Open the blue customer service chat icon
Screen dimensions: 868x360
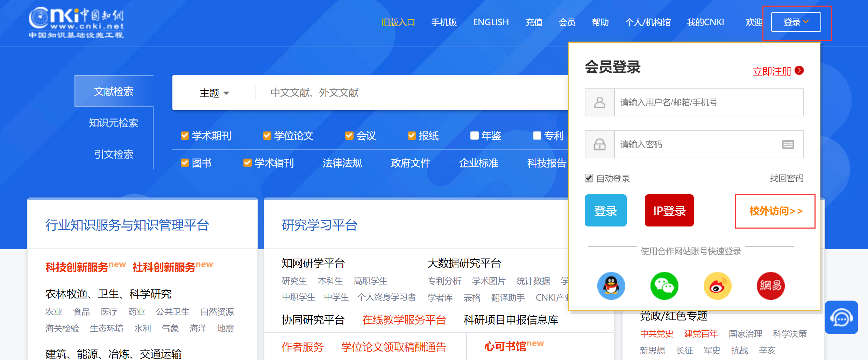pyautogui.click(x=841, y=318)
